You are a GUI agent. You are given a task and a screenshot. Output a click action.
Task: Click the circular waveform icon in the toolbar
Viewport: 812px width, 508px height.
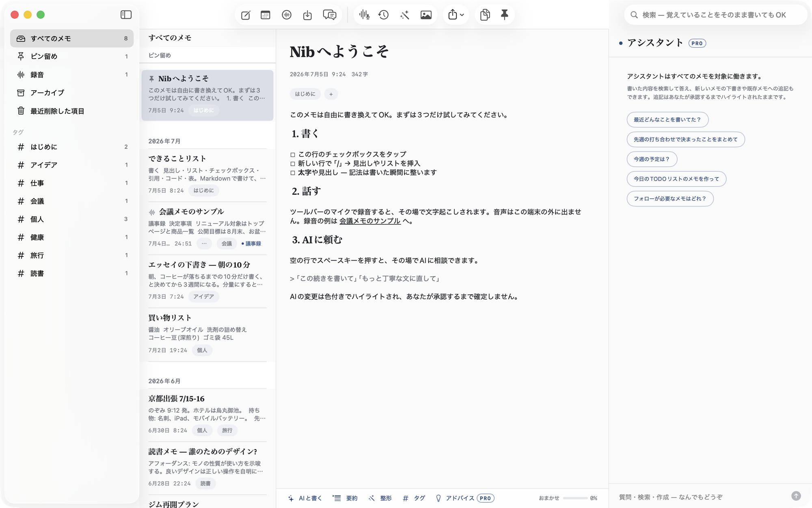(287, 15)
